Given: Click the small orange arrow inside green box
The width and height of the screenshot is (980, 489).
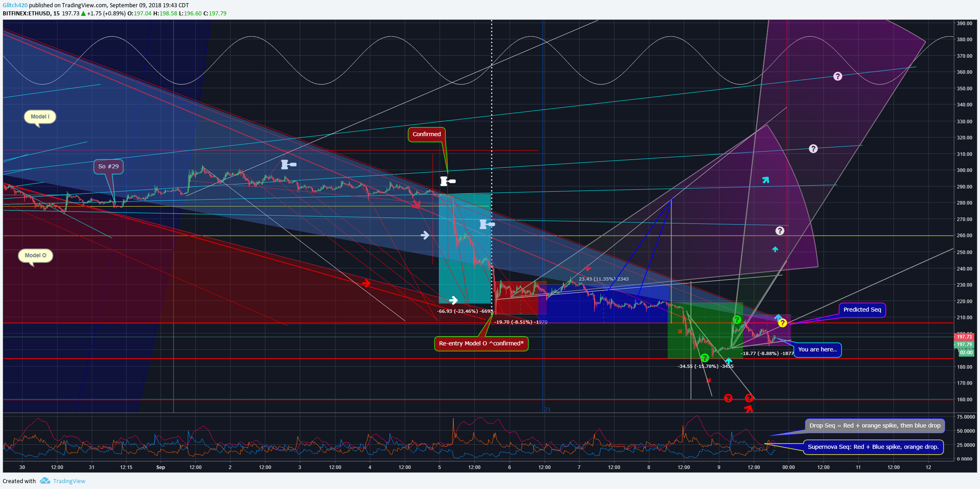Looking at the screenshot, I should point(679,332).
